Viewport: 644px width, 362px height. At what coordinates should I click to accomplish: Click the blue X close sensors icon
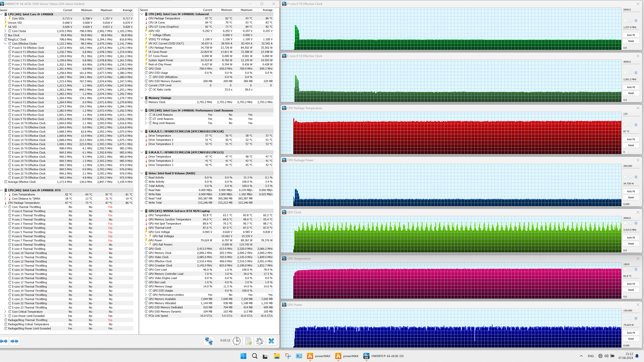(271, 341)
